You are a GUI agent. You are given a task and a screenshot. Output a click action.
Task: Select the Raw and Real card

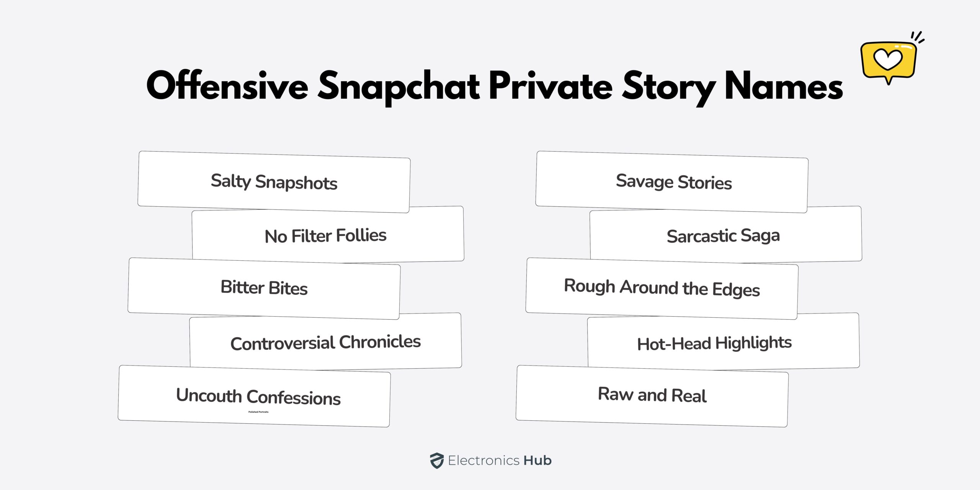click(x=652, y=395)
